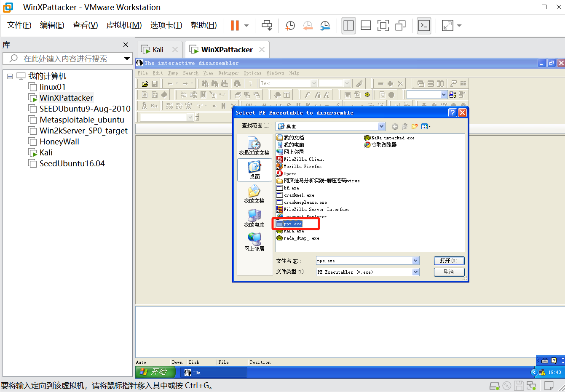
Task: Open 网上邻居 in the places bar
Action: 254,242
